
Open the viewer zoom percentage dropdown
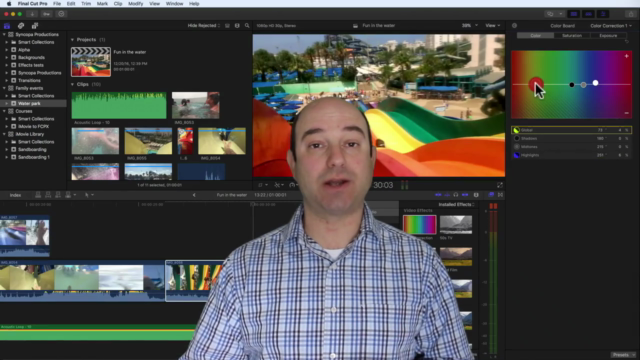pyautogui.click(x=469, y=26)
